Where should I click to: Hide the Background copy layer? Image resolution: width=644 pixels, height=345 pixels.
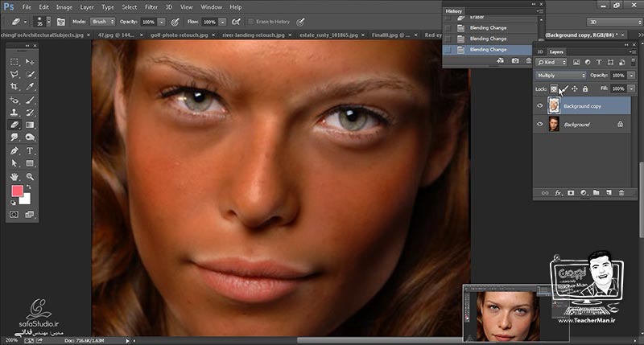(x=539, y=106)
